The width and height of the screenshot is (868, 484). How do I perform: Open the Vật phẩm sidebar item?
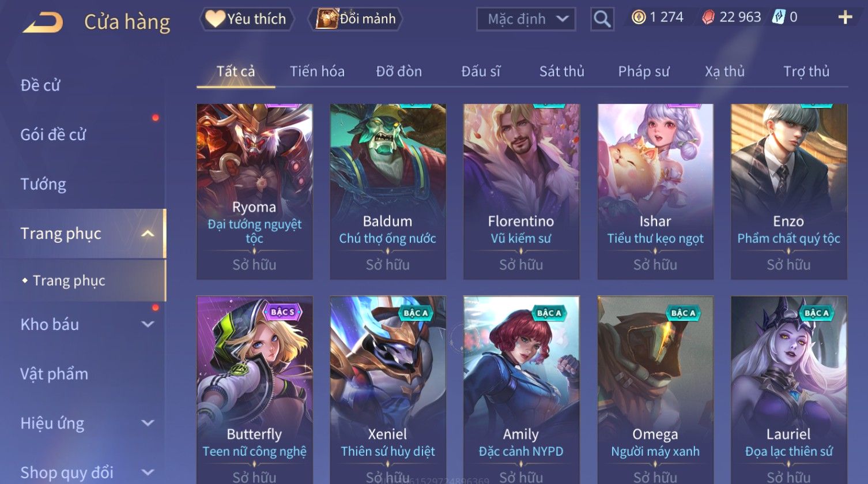54,374
